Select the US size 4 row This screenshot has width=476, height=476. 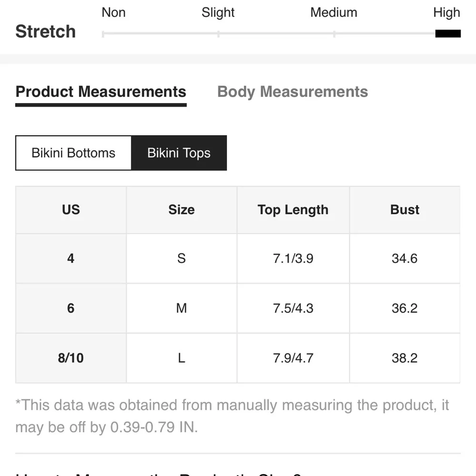[x=71, y=258]
